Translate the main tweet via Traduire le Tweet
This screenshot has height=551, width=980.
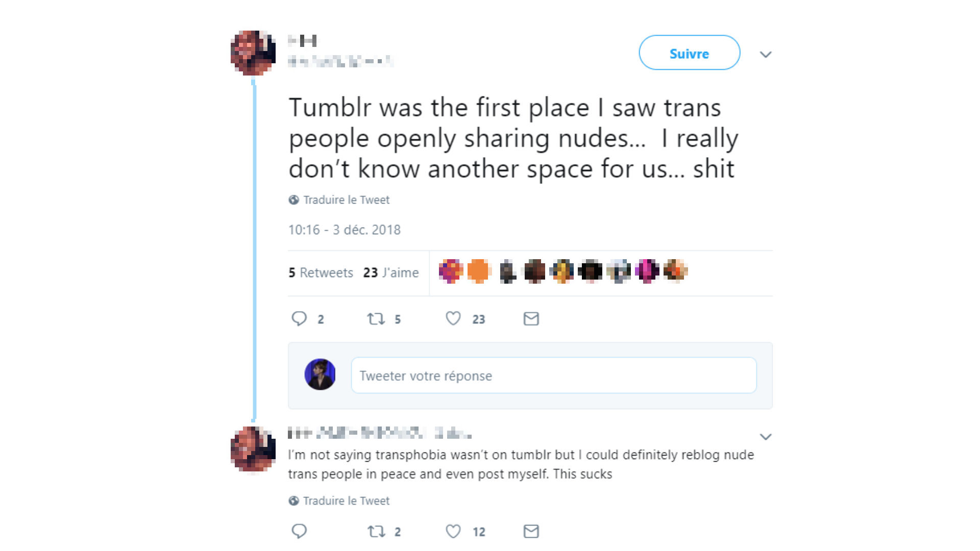(346, 200)
